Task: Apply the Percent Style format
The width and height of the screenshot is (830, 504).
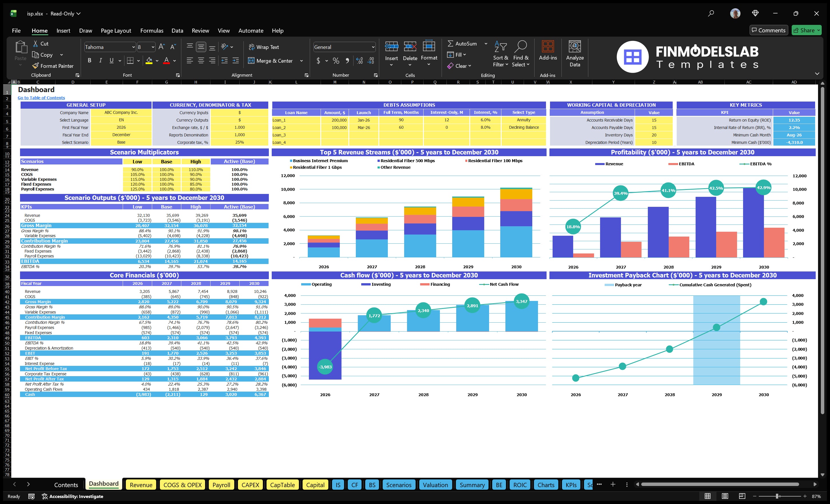Action: point(335,61)
